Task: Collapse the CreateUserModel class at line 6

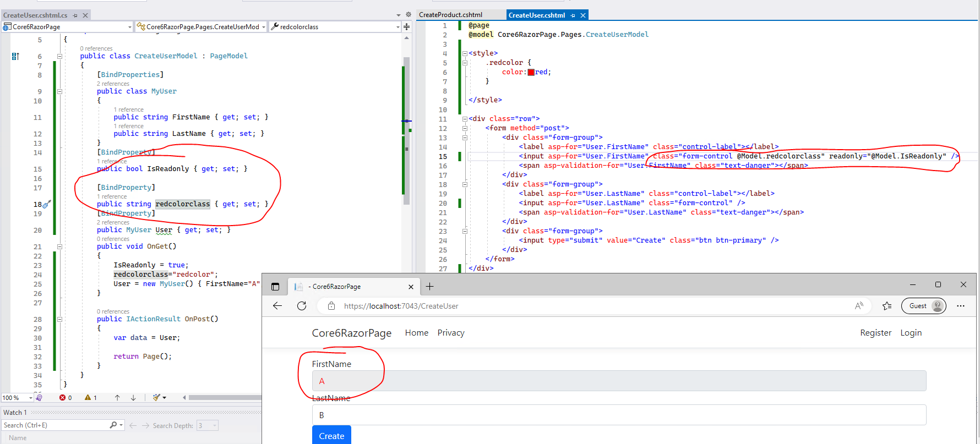Action: point(59,56)
